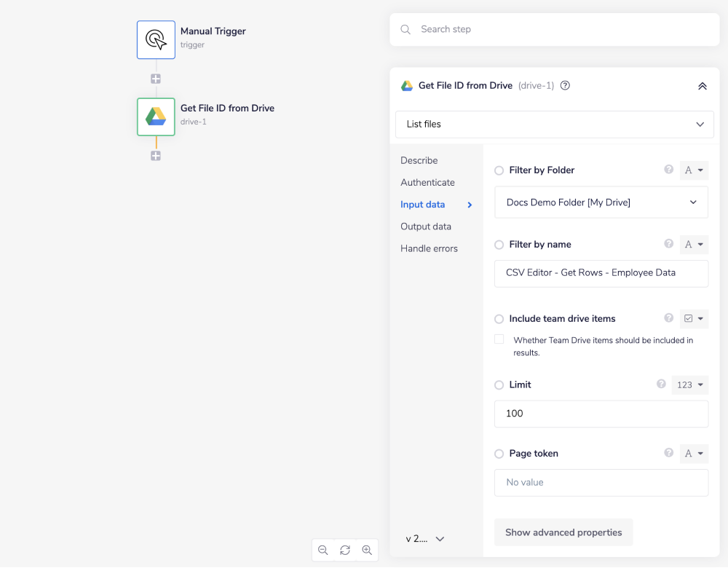Click the help icon beside Filter by Folder

pos(668,170)
